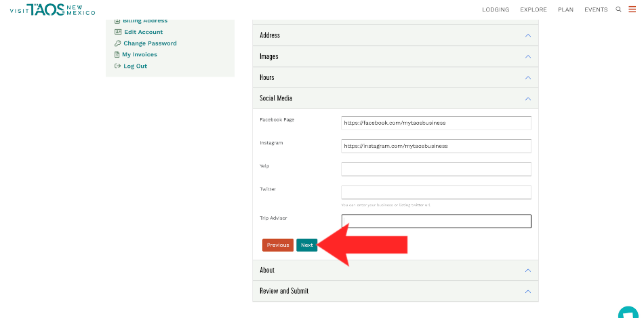Open the teal chat widget icon
The height and width of the screenshot is (318, 644).
pyautogui.click(x=629, y=313)
